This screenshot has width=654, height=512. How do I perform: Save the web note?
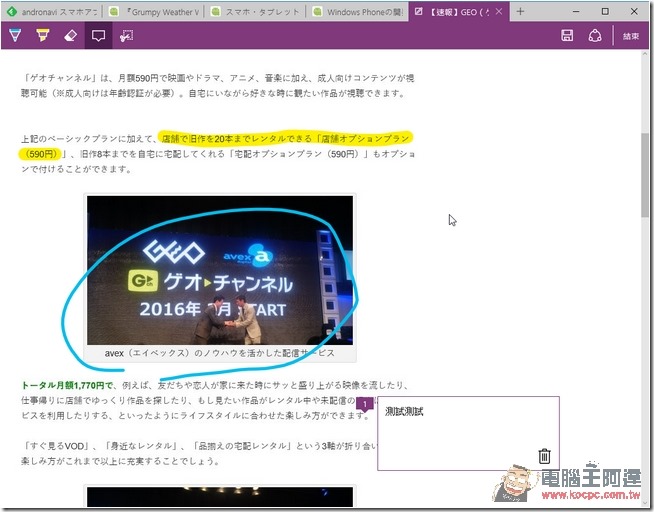(567, 36)
